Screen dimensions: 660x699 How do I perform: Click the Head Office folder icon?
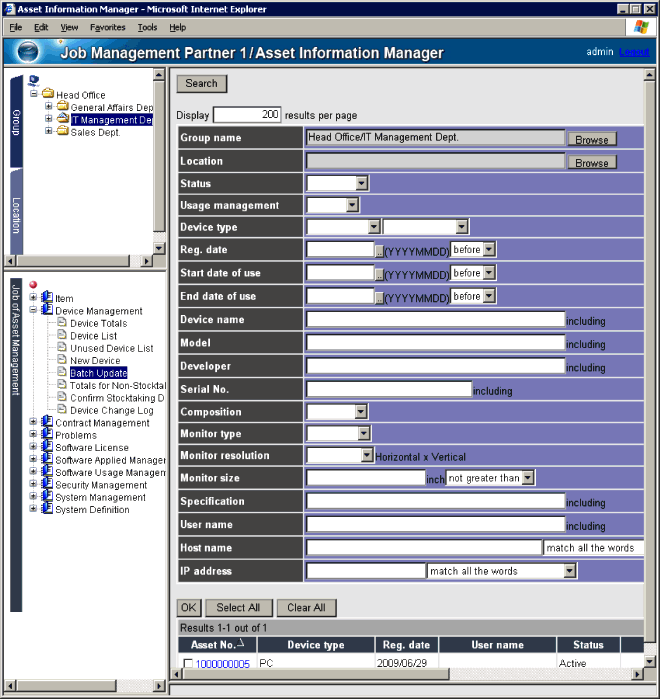pos(47,95)
